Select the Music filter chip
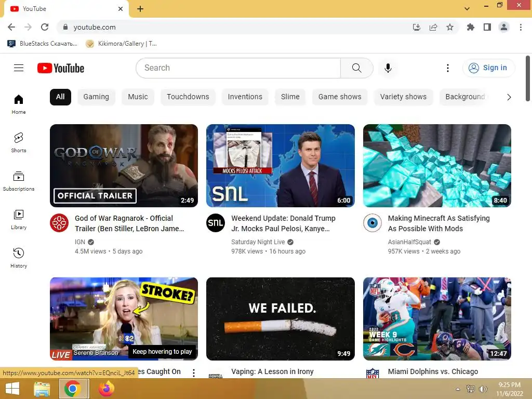This screenshot has height=399, width=532. click(138, 97)
